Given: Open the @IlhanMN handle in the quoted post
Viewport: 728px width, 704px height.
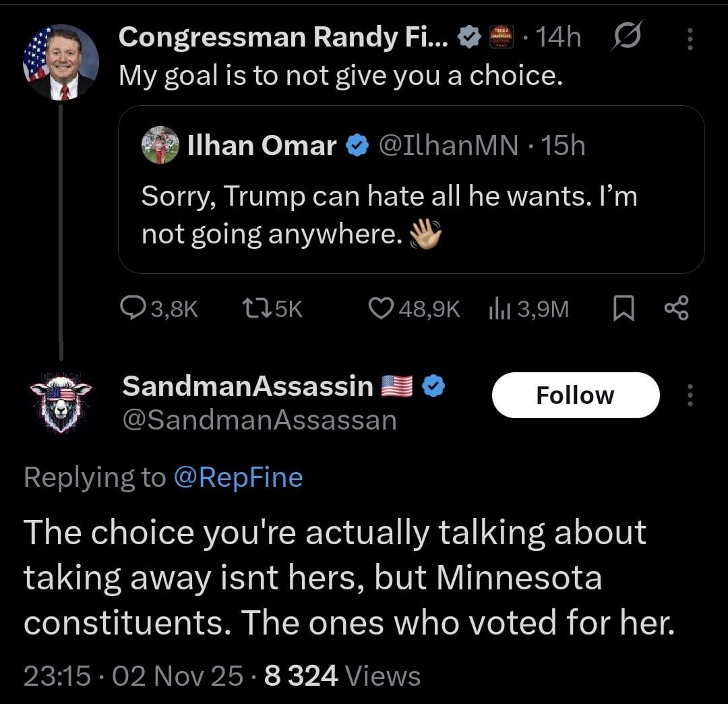Looking at the screenshot, I should point(449,146).
